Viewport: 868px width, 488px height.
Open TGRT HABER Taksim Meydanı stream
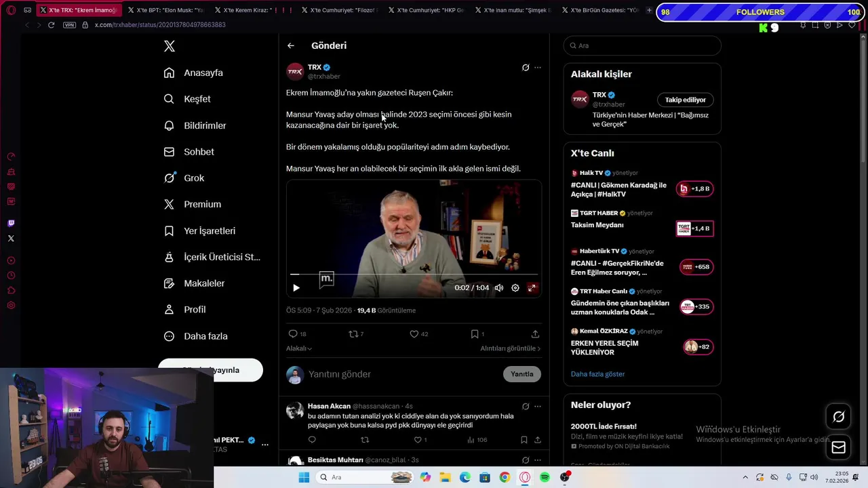(x=642, y=224)
